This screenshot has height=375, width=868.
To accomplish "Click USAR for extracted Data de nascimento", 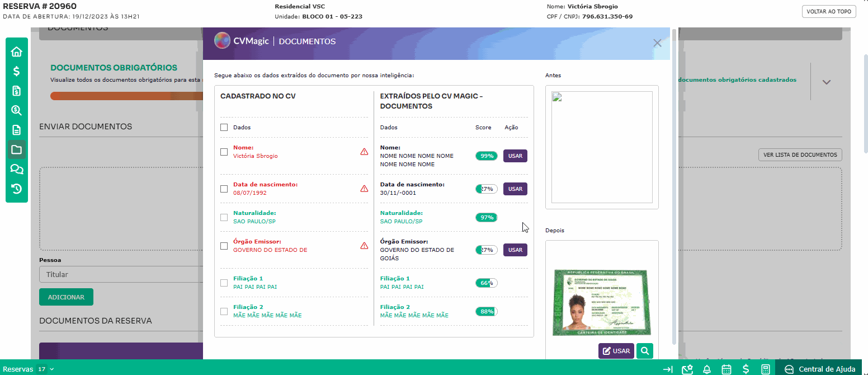I will pyautogui.click(x=515, y=189).
